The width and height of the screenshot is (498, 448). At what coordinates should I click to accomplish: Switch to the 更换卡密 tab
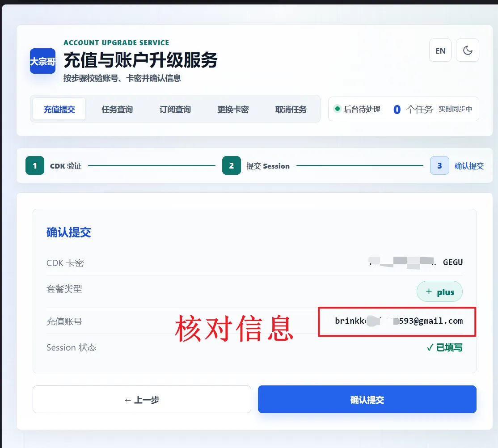point(233,109)
